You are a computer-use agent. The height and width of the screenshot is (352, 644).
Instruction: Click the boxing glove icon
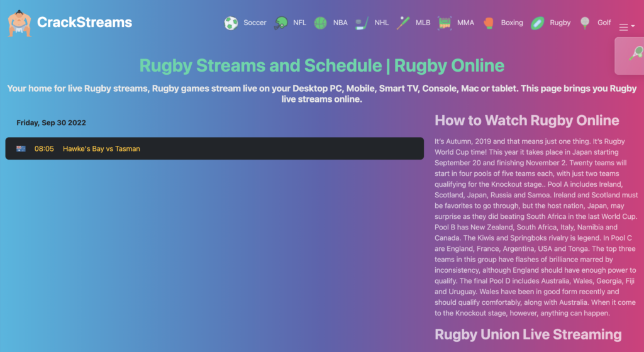pyautogui.click(x=488, y=23)
